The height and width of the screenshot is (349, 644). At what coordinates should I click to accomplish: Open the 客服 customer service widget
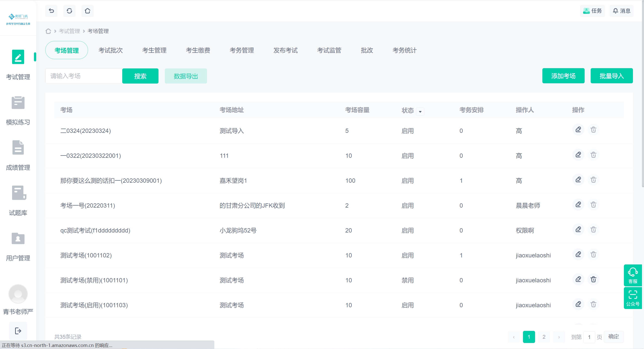[633, 275]
